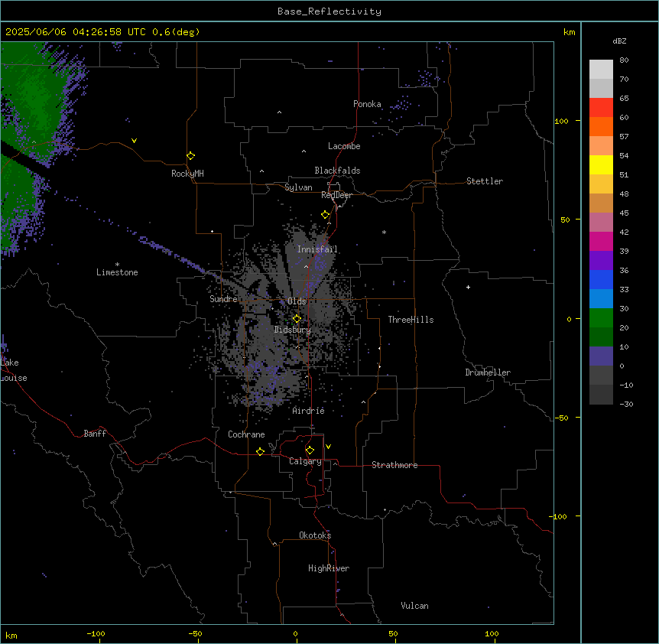
Task: Click the white asterisk above Limestone
Action: coord(117,265)
